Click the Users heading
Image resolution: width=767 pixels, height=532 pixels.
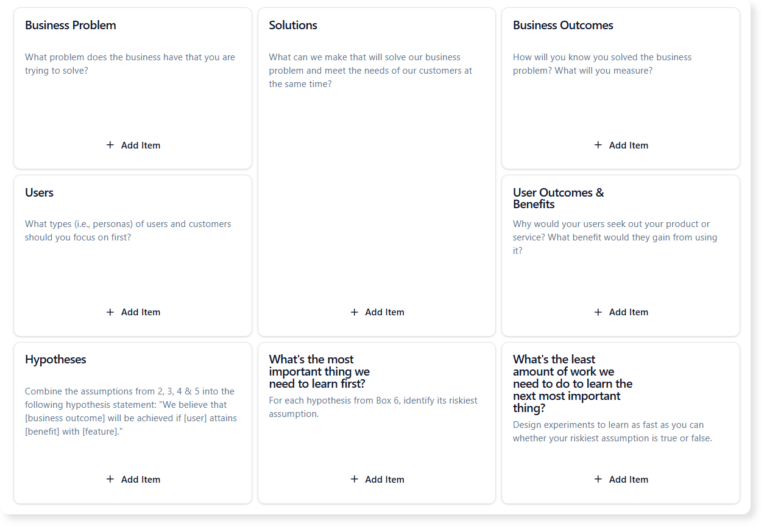point(39,192)
